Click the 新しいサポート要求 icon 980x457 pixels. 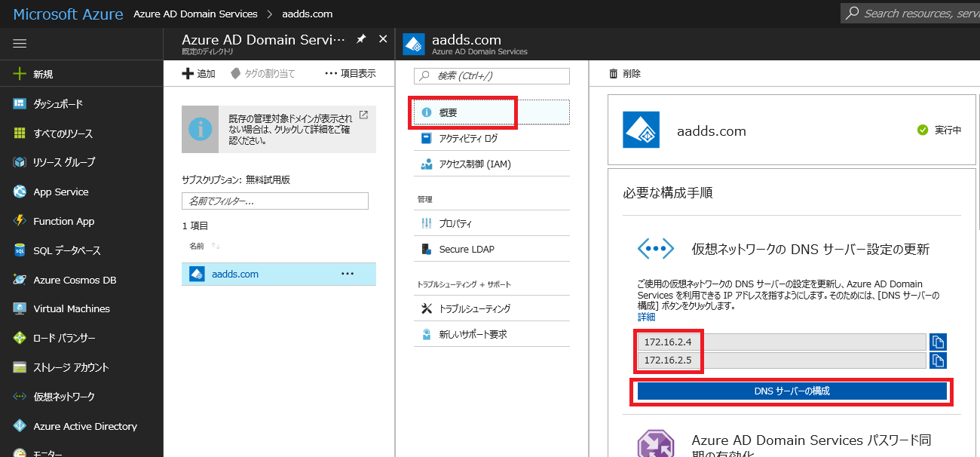(x=426, y=334)
